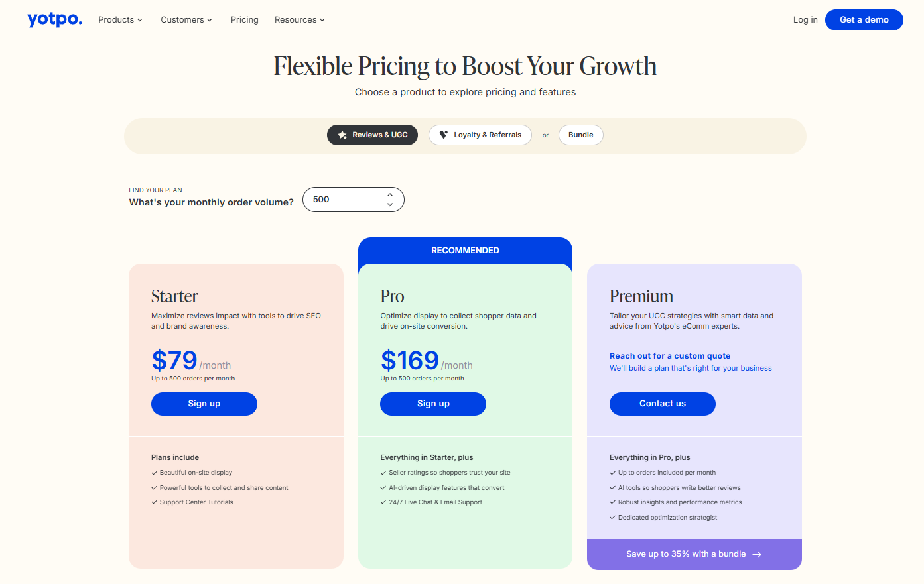
Task: Switch to the Loyalty & Referrals pricing view
Action: point(480,135)
